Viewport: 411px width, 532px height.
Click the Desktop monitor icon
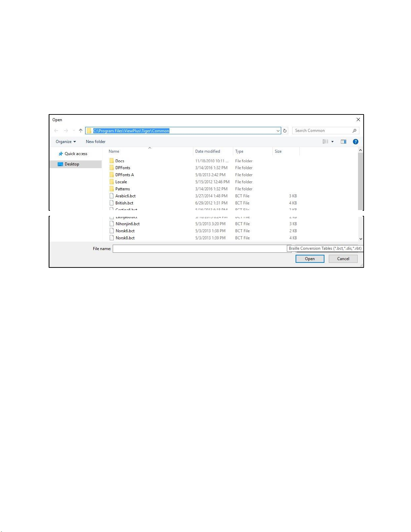point(60,164)
